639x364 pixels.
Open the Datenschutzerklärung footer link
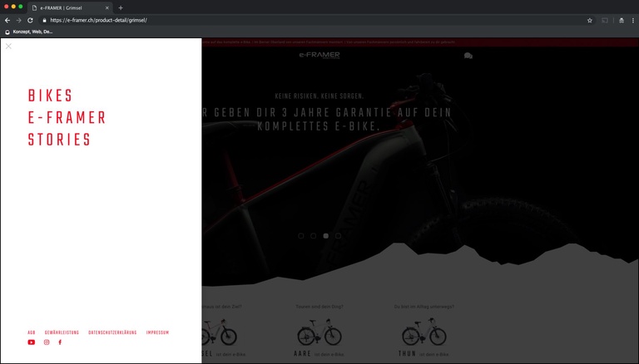point(112,332)
